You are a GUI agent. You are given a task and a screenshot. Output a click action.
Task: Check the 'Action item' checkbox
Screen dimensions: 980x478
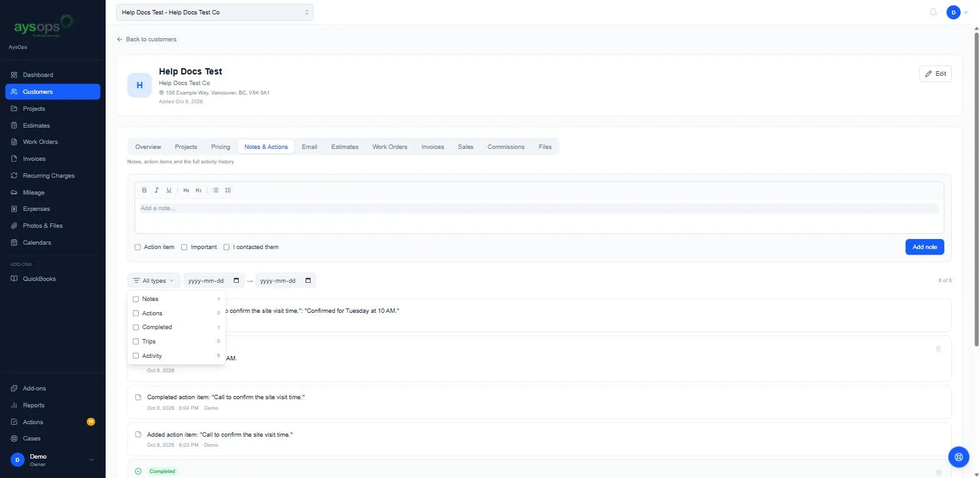[137, 247]
